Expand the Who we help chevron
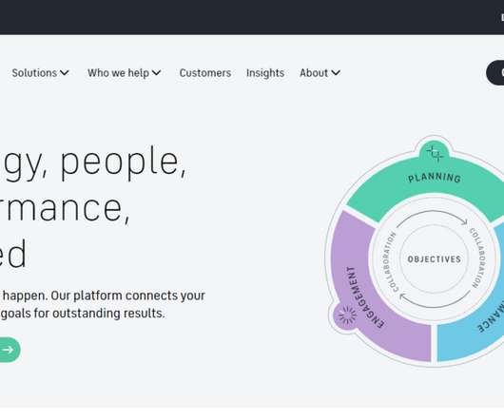 157,73
